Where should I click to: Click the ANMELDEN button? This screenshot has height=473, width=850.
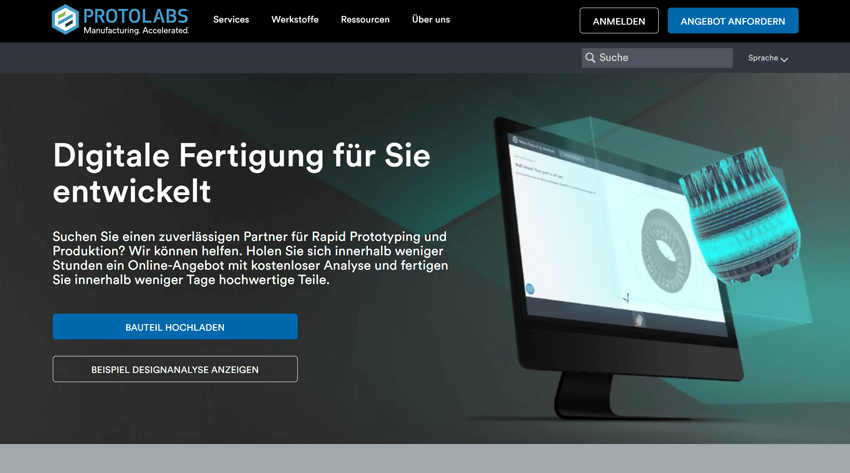[619, 21]
